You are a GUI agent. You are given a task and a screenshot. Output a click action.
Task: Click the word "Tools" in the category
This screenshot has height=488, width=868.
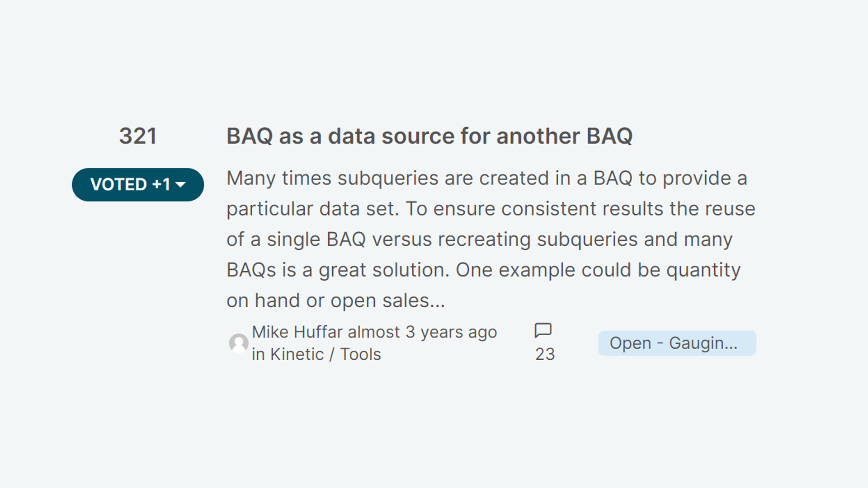tap(360, 354)
